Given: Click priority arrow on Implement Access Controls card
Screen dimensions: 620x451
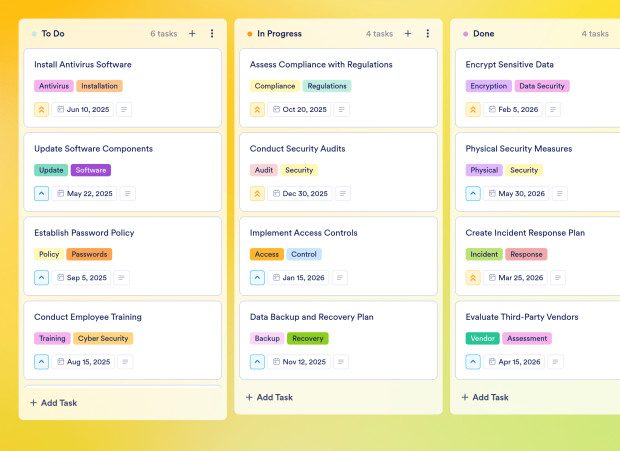Looking at the screenshot, I should click(x=257, y=278).
